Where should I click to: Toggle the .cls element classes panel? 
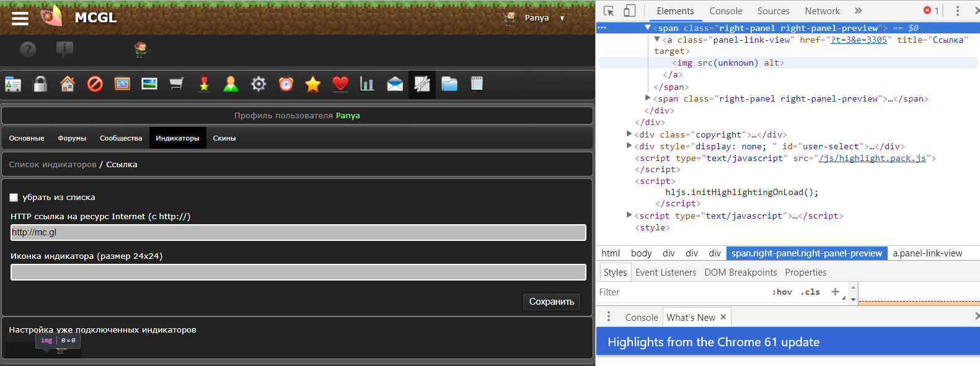pos(810,292)
